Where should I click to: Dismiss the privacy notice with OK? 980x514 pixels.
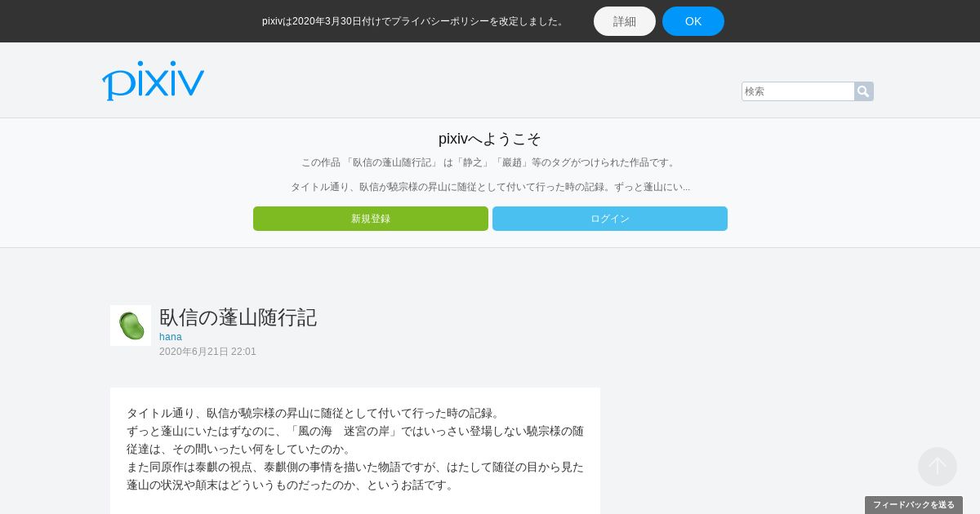[693, 21]
